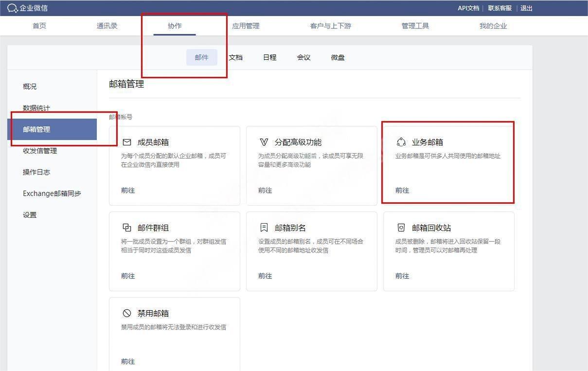Select 邮箱管理 in the sidebar
This screenshot has width=588, height=371.
coord(52,129)
